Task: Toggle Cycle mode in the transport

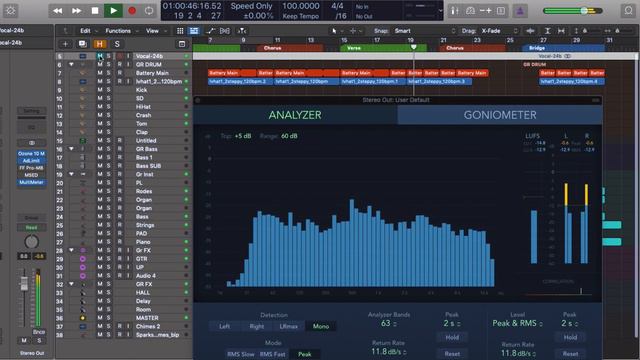Action: pyautogui.click(x=149, y=11)
